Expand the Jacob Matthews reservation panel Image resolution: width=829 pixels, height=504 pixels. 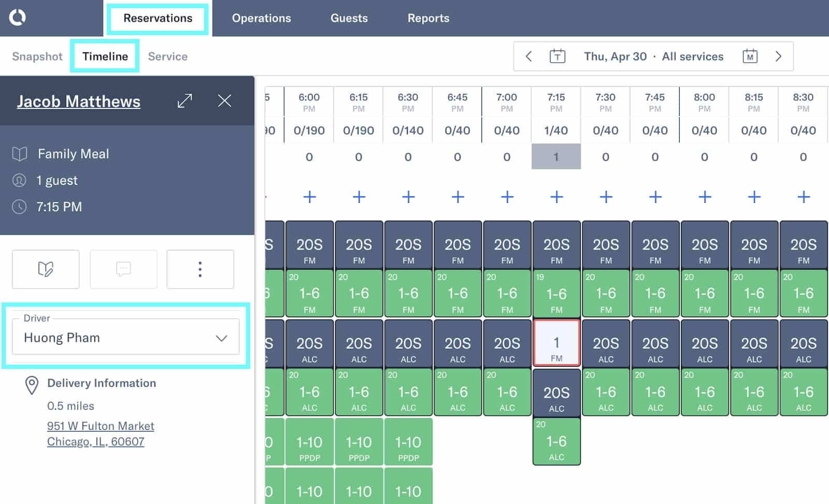tap(184, 100)
